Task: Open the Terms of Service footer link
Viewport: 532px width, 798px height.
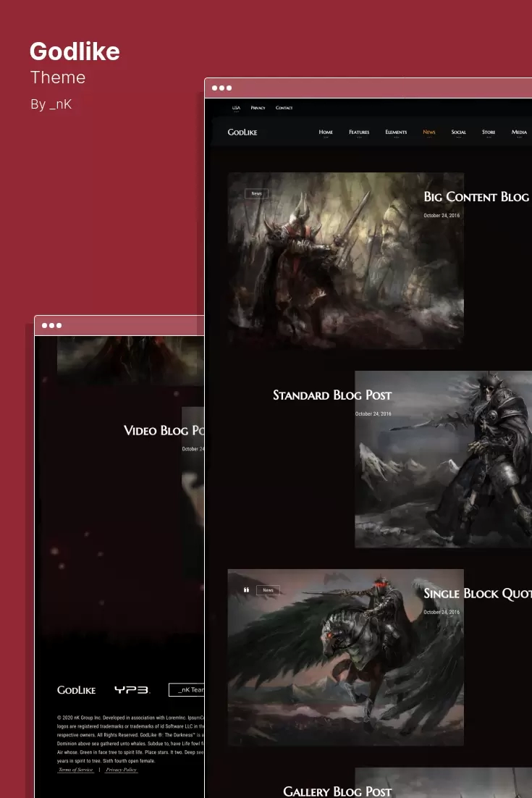Action: point(76,770)
